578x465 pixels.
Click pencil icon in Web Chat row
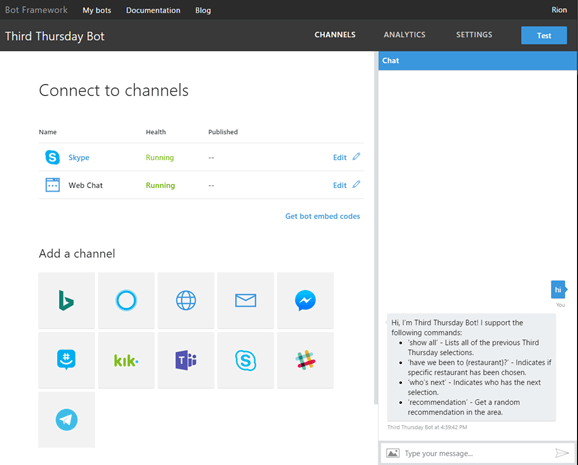(x=356, y=184)
